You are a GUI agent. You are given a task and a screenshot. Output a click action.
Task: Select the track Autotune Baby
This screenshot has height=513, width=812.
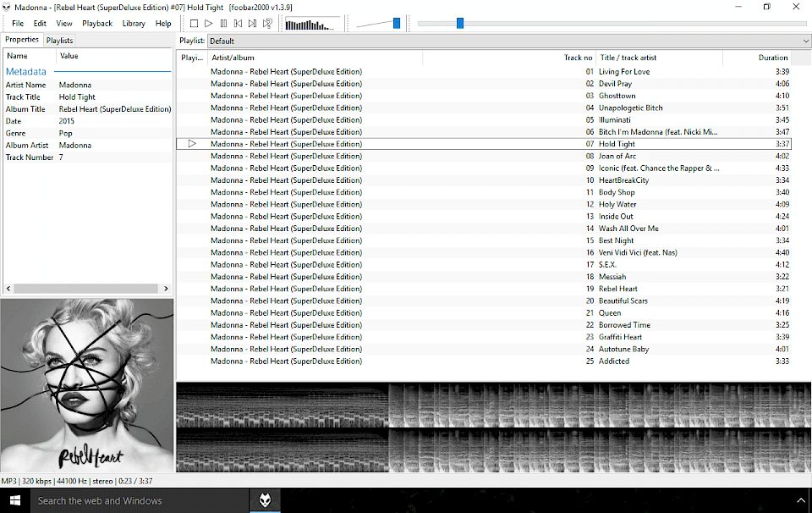point(484,349)
